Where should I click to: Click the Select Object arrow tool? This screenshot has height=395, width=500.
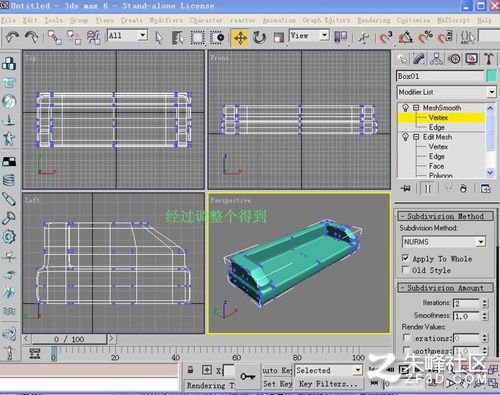[159, 37]
